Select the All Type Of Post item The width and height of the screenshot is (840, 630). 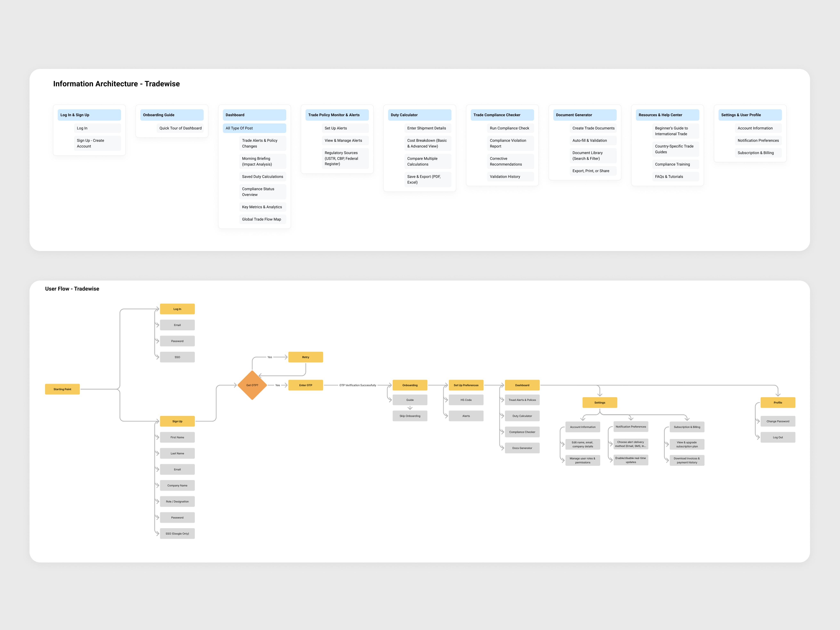pyautogui.click(x=254, y=128)
